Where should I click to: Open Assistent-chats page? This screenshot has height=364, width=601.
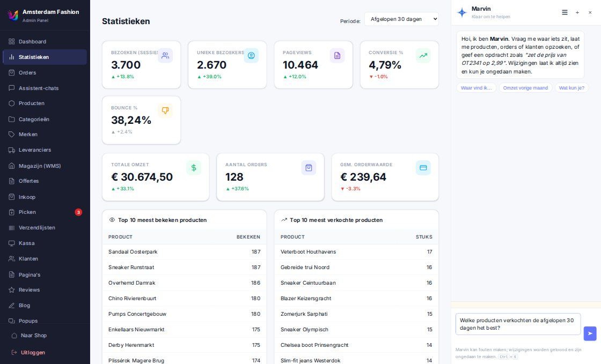coord(45,88)
